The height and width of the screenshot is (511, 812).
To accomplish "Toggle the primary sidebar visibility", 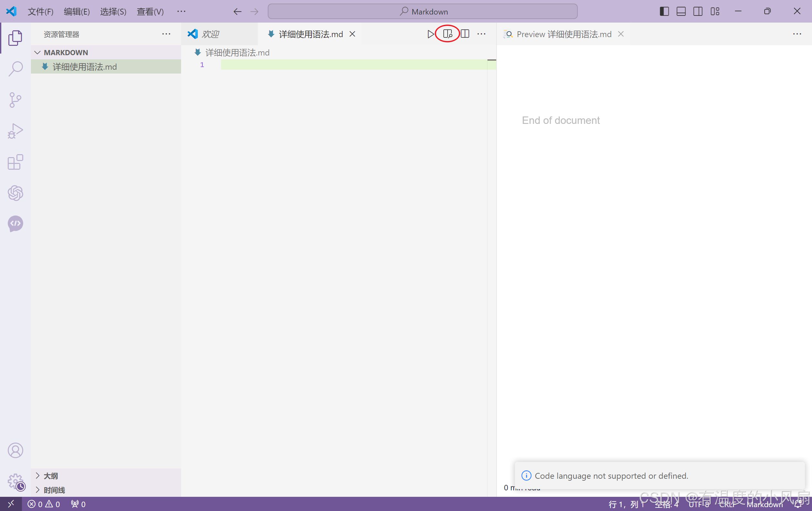I will (x=664, y=12).
